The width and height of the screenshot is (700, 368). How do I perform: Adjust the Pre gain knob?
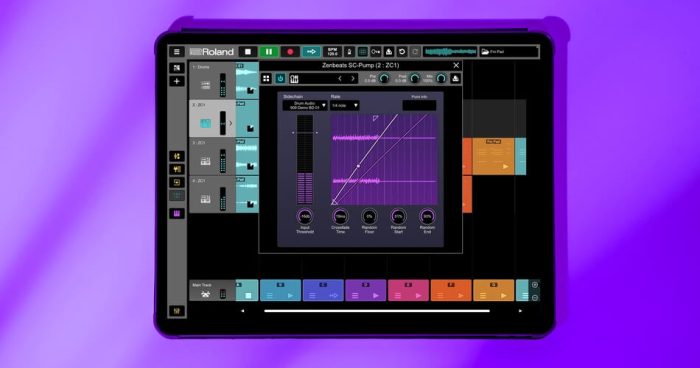pyautogui.click(x=384, y=79)
